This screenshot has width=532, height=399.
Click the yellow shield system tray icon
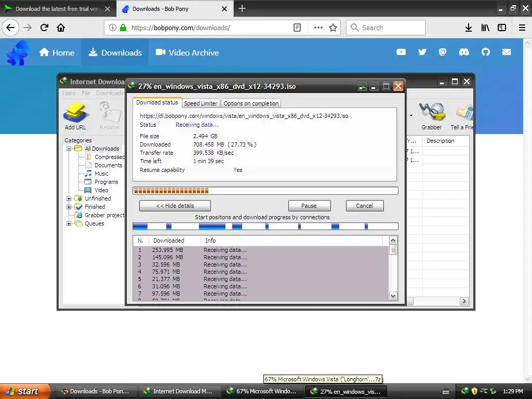coord(475,391)
